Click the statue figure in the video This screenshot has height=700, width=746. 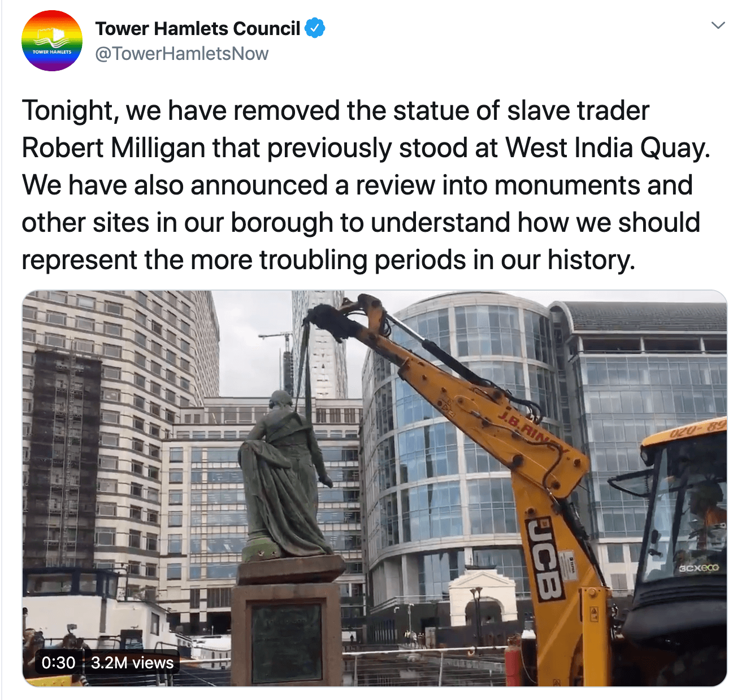point(284,475)
